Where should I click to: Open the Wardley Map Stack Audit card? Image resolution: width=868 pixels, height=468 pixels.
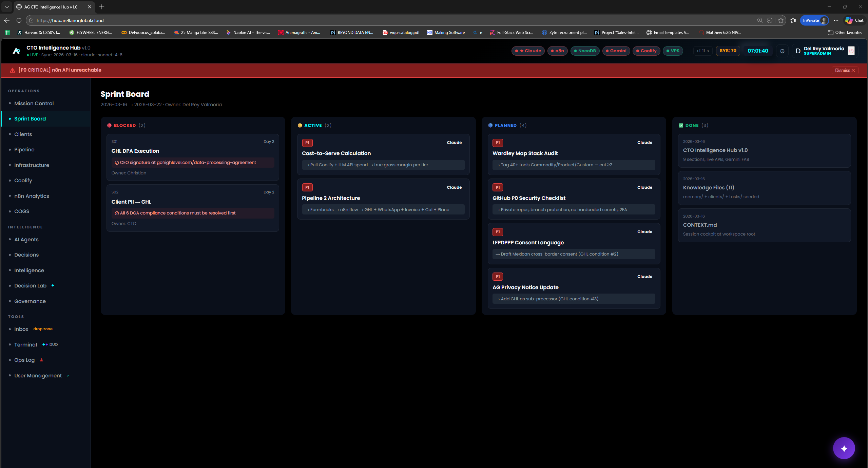[574, 154]
